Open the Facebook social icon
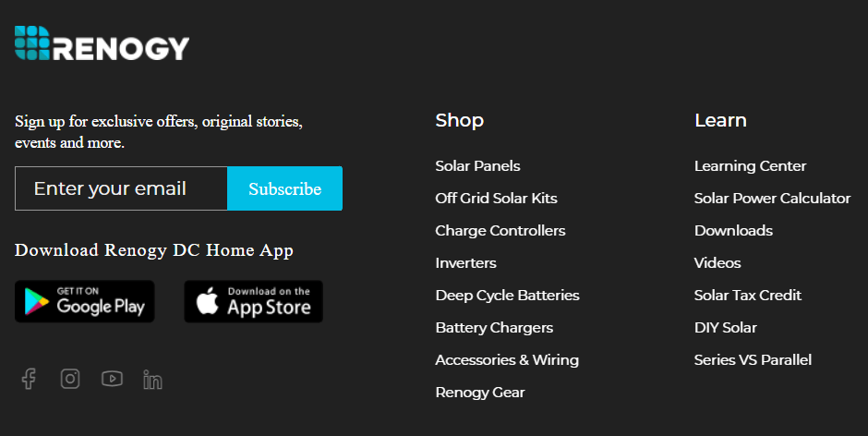 pyautogui.click(x=29, y=379)
